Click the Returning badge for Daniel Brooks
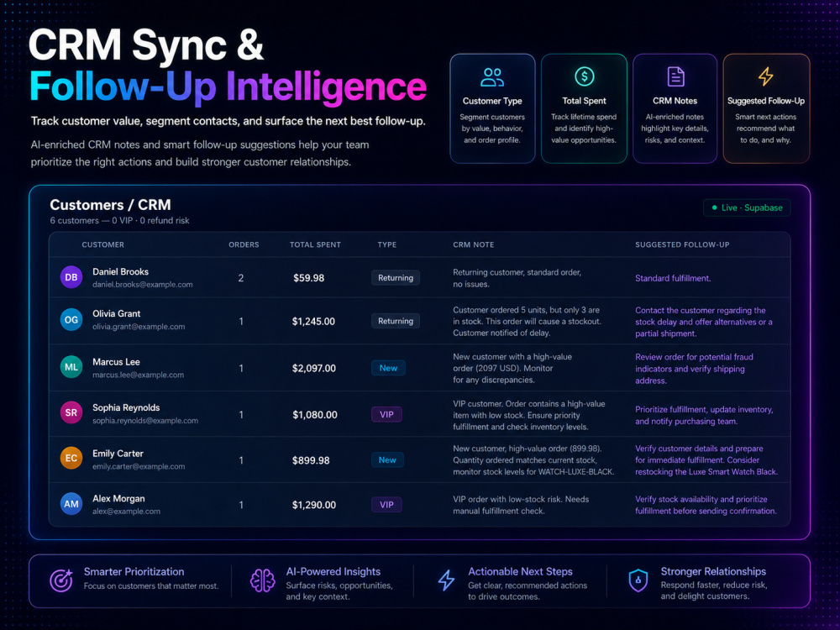 tap(396, 278)
